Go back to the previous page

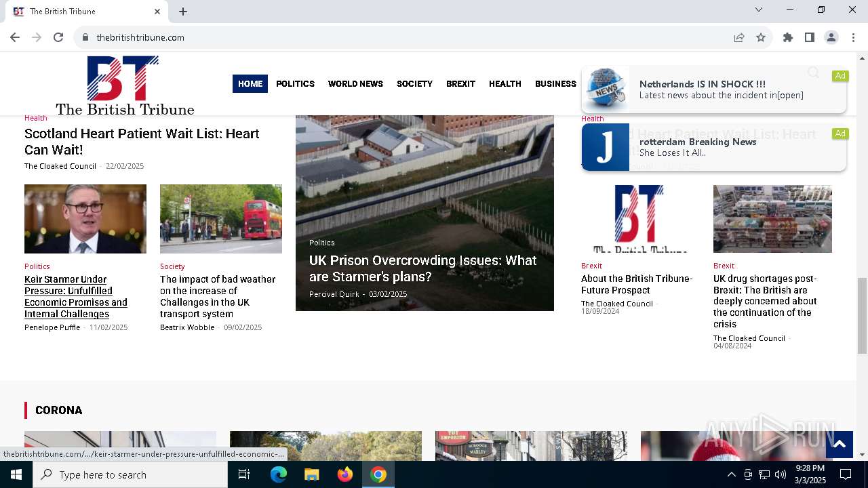[x=15, y=37]
